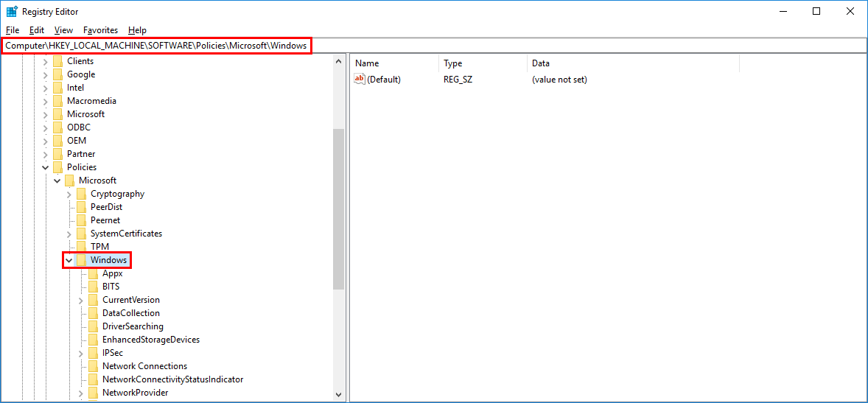
Task: Click the EnhancedStorageDevices folder icon
Action: tap(92, 340)
